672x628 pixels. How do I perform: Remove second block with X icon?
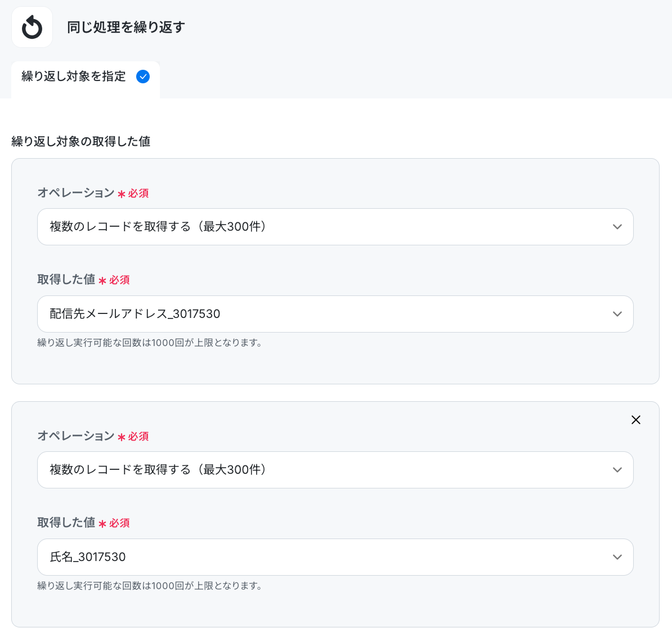(x=636, y=420)
